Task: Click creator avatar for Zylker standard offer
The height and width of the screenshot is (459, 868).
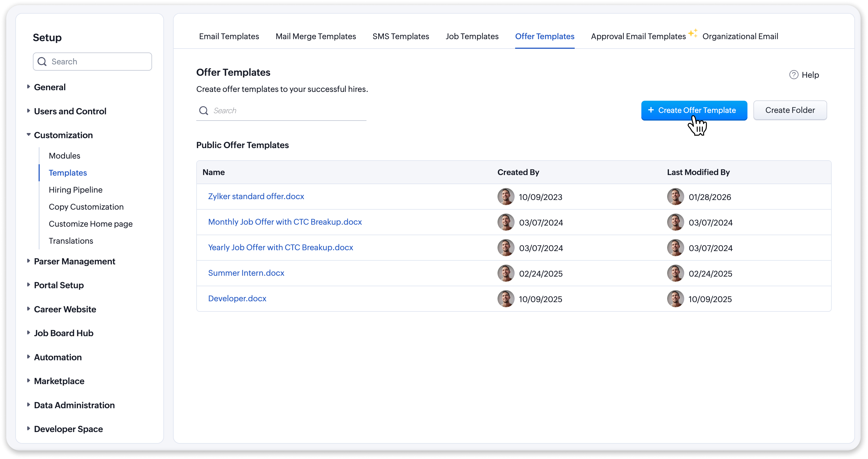Action: click(506, 197)
